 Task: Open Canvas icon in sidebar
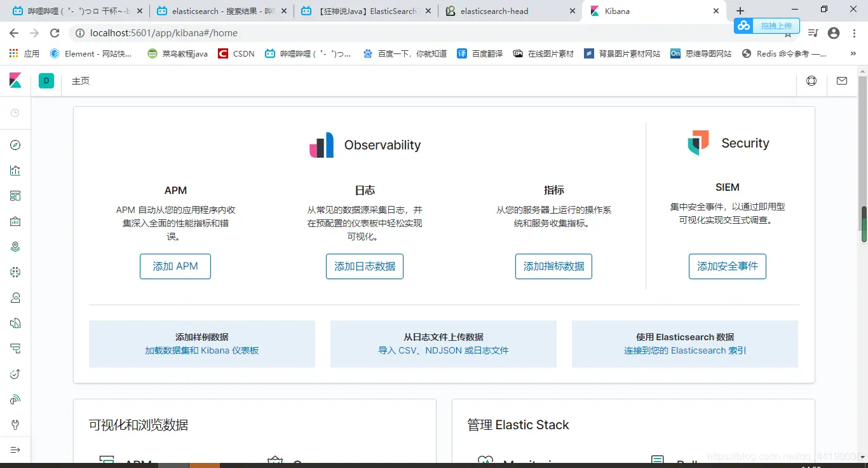pyautogui.click(x=15, y=221)
